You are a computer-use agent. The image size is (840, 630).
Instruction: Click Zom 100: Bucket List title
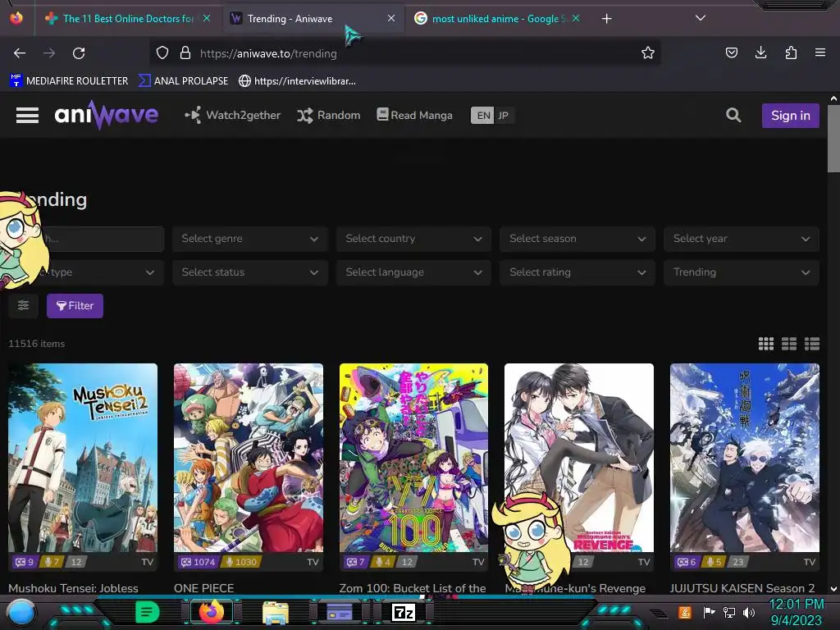413,587
